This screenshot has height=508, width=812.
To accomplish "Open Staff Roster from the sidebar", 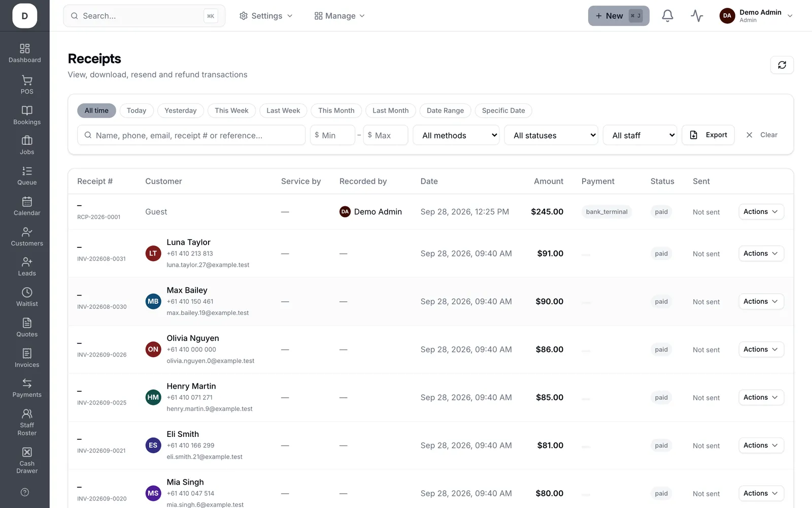I will [27, 422].
